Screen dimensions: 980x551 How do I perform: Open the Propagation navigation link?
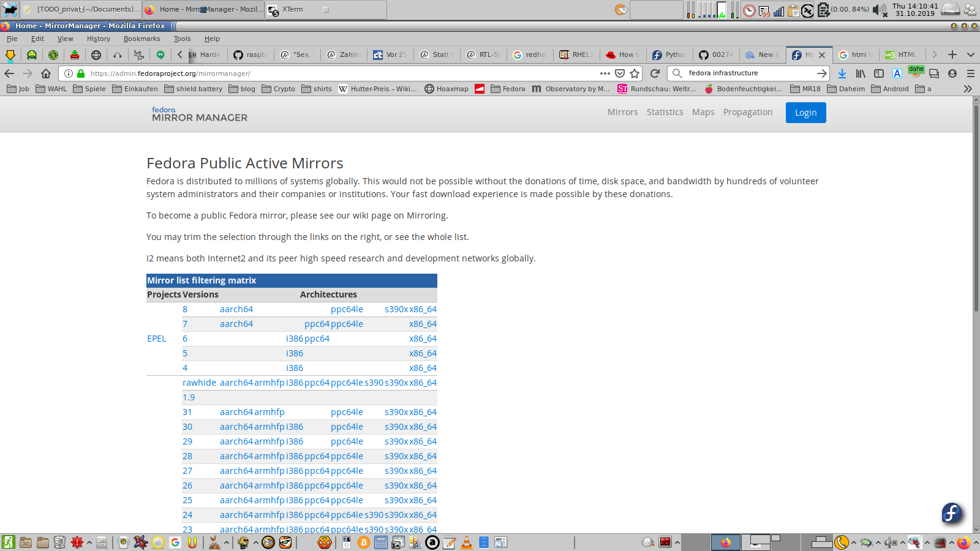(x=748, y=112)
